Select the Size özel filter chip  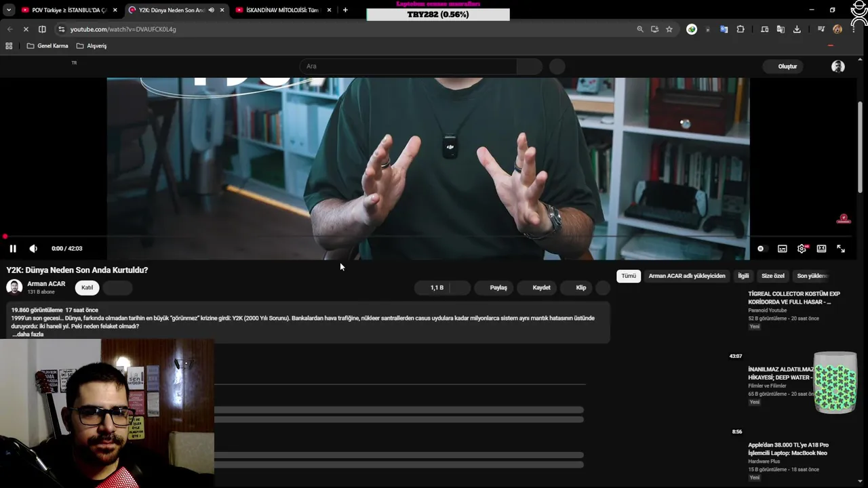(x=773, y=276)
